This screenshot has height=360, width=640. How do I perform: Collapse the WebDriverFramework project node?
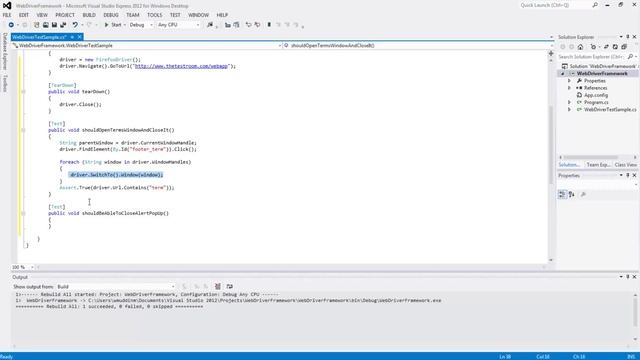click(x=563, y=74)
